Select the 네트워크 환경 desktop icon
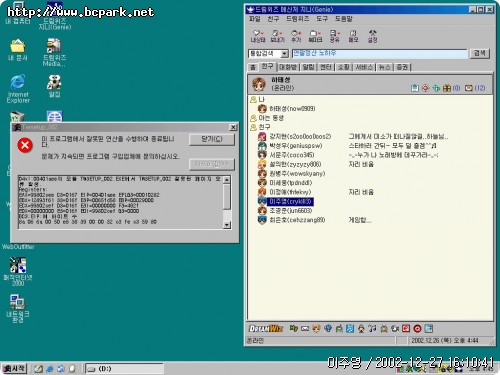The image size is (500, 375). pos(17,308)
